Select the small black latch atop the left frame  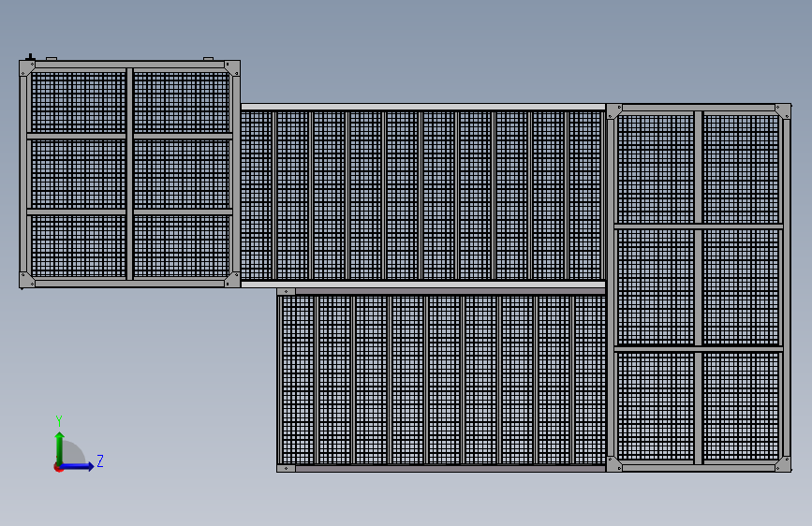[30, 57]
